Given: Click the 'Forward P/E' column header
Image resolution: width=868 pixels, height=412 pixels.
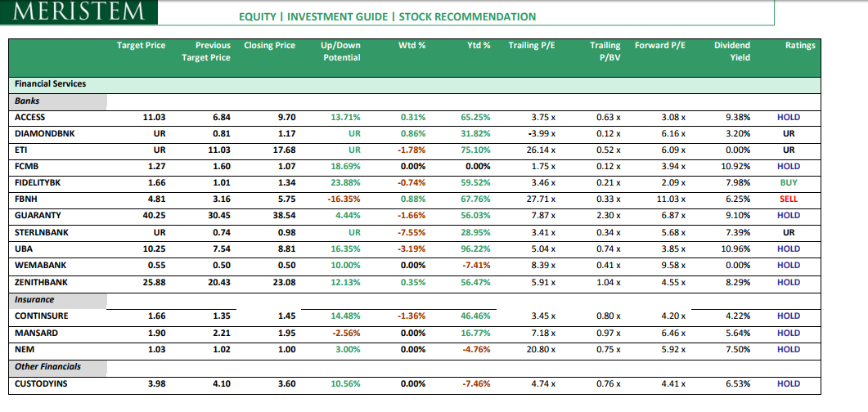Looking at the screenshot, I should pyautogui.click(x=660, y=45).
